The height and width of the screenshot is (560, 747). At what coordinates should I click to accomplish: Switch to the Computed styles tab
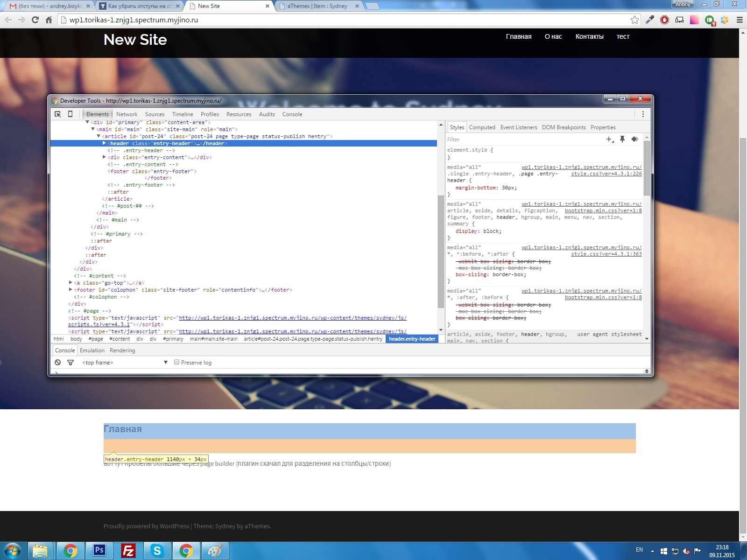point(482,127)
